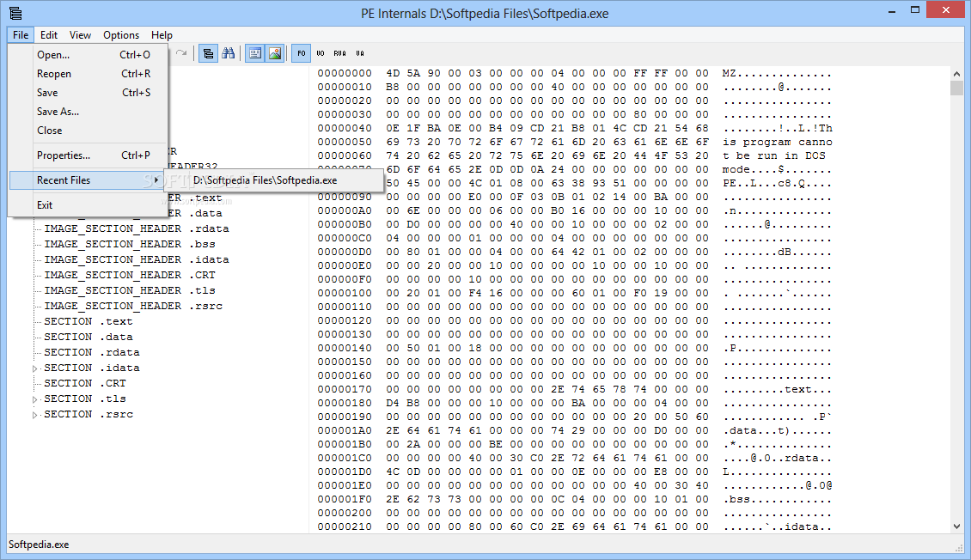Click ASCII text 't be run in DOS'
The image size is (971, 560).
(x=774, y=155)
